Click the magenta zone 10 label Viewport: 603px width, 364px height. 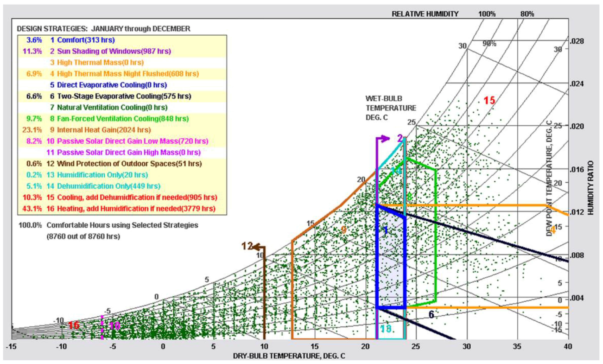[114, 326]
